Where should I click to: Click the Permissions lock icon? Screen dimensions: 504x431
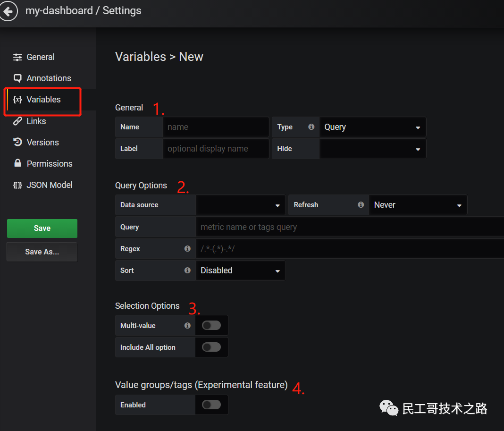pos(17,163)
